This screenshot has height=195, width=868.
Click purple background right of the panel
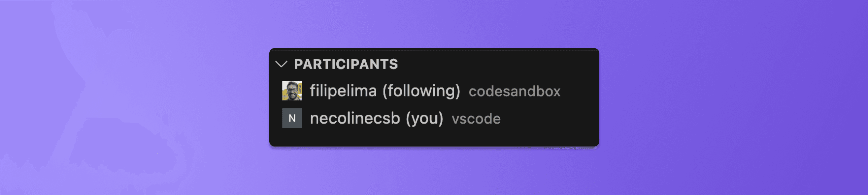tap(724, 97)
